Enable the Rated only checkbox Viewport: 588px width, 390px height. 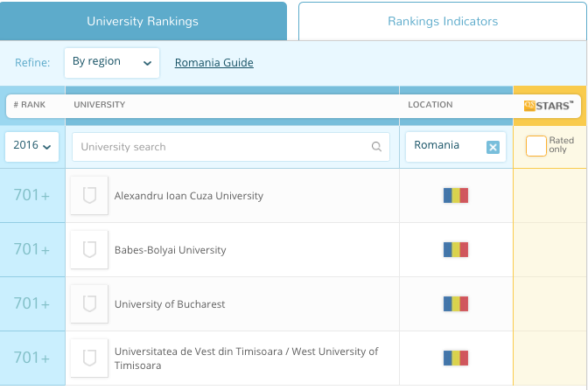coord(535,146)
